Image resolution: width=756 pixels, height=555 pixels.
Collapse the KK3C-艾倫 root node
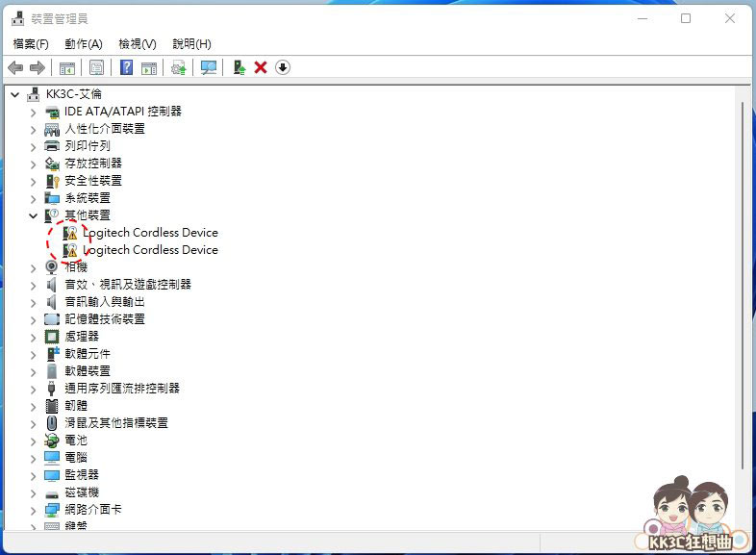[15, 94]
